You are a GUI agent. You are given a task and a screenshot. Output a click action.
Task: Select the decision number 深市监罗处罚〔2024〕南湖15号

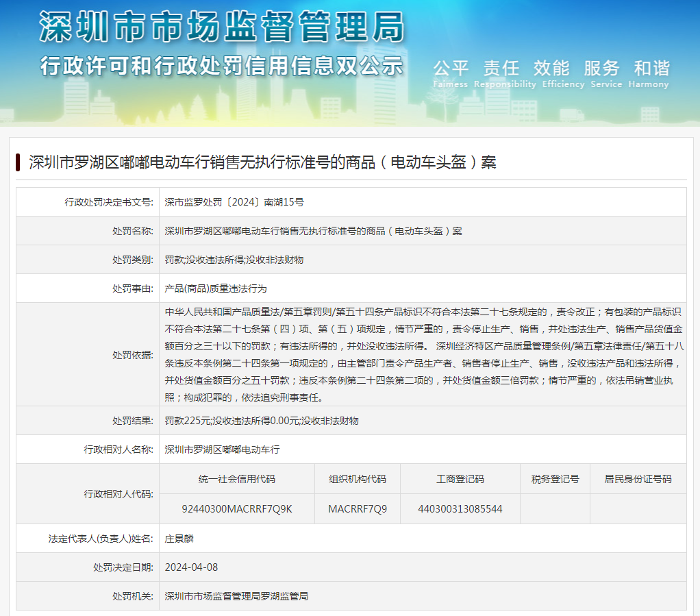234,202
